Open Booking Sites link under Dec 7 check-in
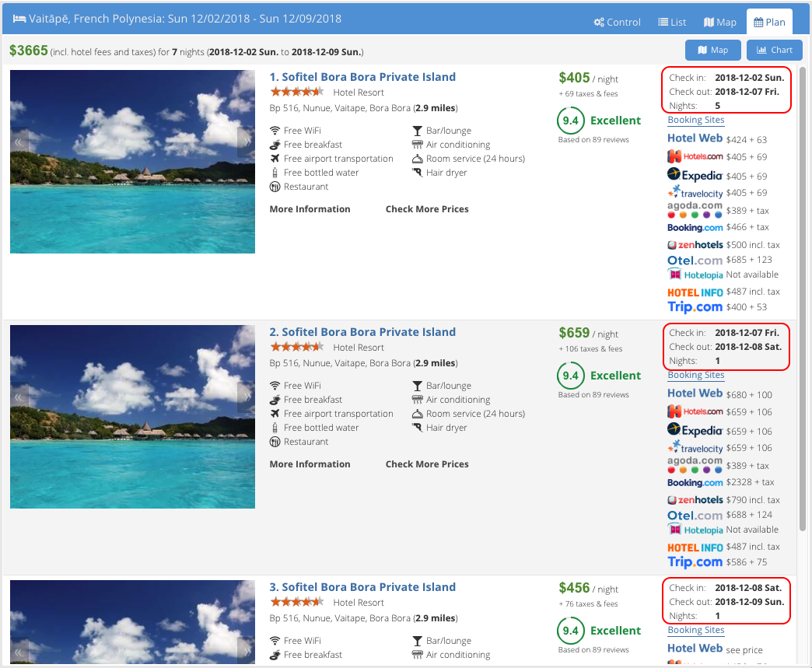This screenshot has height=668, width=812. coord(696,376)
